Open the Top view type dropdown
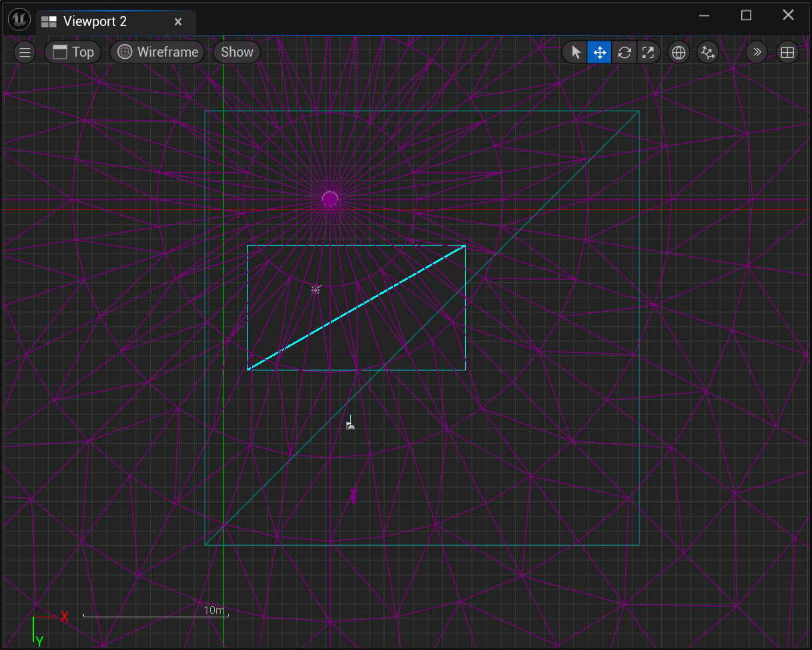Screen dimensions: 812x650 pyautogui.click(x=73, y=52)
